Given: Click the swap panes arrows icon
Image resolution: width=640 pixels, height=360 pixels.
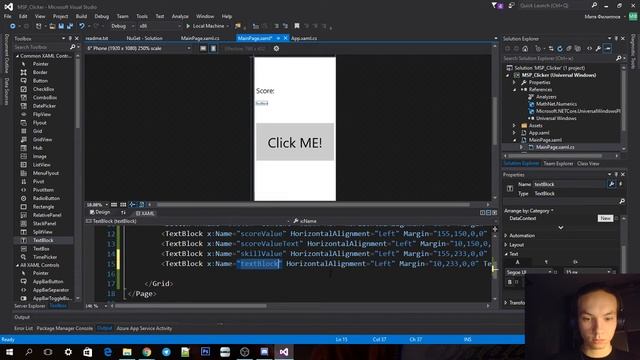Looking at the screenshot, I should coord(123,213).
